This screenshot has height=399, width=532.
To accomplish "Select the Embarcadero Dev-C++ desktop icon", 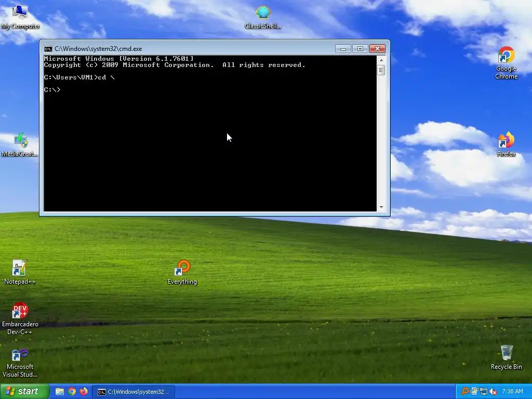I will click(x=20, y=318).
